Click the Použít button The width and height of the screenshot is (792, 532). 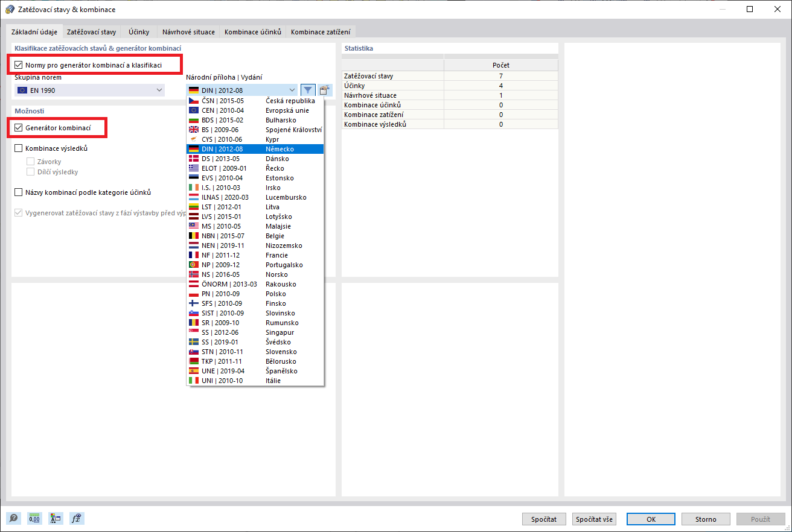pos(760,519)
